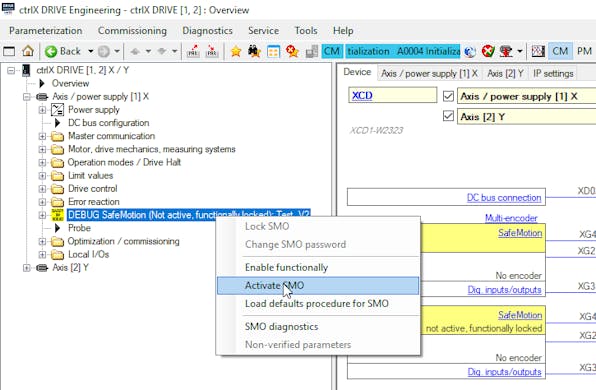This screenshot has width=596, height=390.
Task: Click the star with red X icon
Action: [x=292, y=51]
